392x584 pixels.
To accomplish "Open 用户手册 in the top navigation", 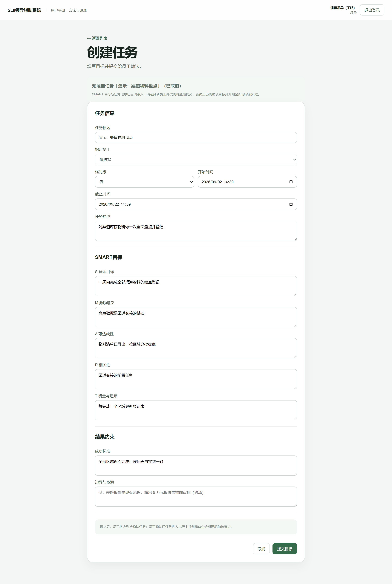I will click(x=58, y=10).
